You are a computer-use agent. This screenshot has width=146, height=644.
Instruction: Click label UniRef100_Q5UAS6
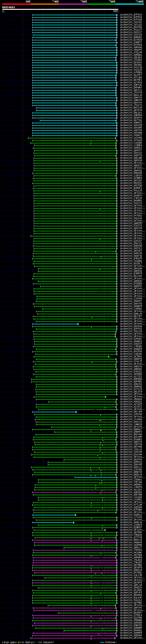[131, 399]
